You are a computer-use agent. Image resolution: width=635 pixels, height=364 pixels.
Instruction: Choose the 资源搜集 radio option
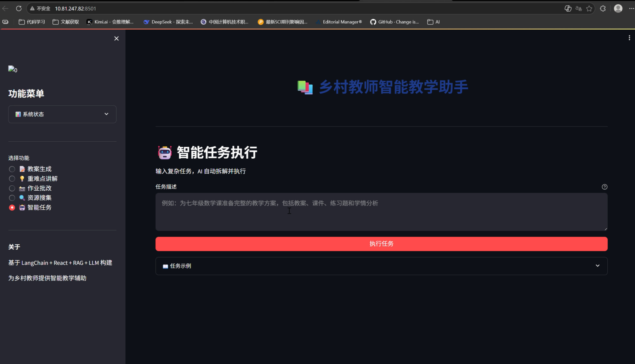(x=12, y=198)
